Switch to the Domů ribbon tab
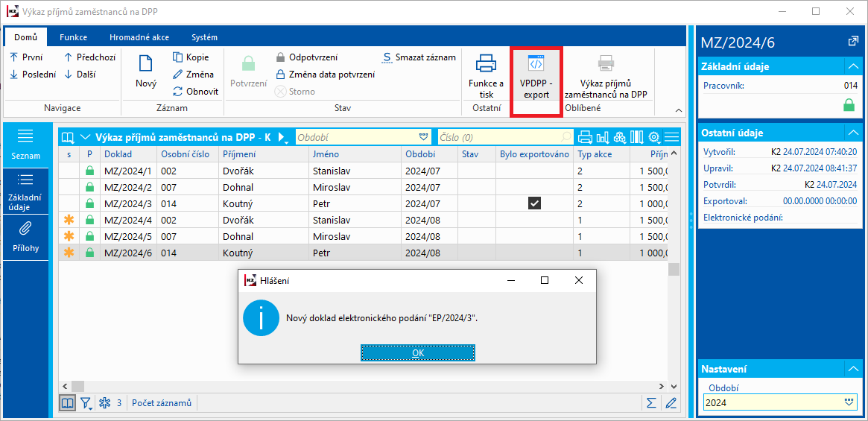 pyautogui.click(x=25, y=38)
